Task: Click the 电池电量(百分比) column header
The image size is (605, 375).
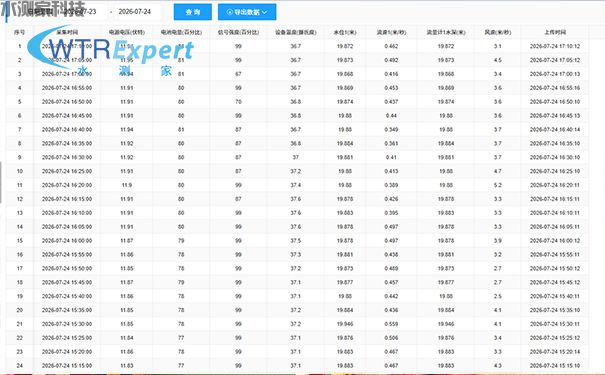Action: 181,32
